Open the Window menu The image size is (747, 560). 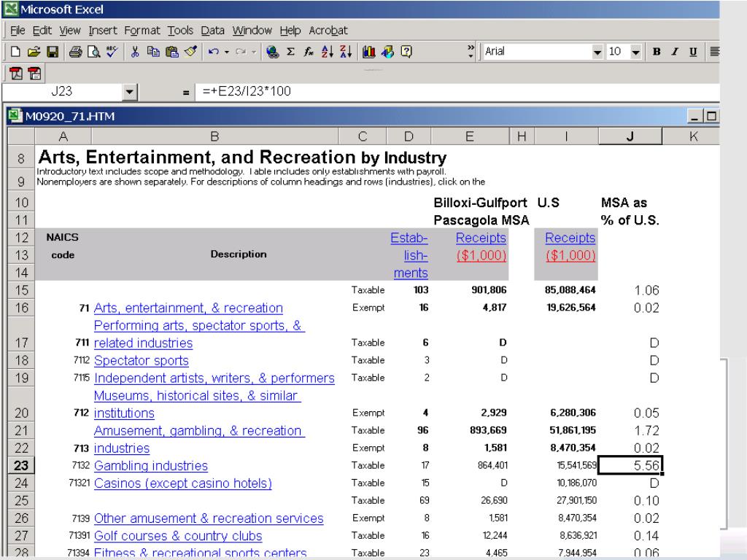pos(252,31)
